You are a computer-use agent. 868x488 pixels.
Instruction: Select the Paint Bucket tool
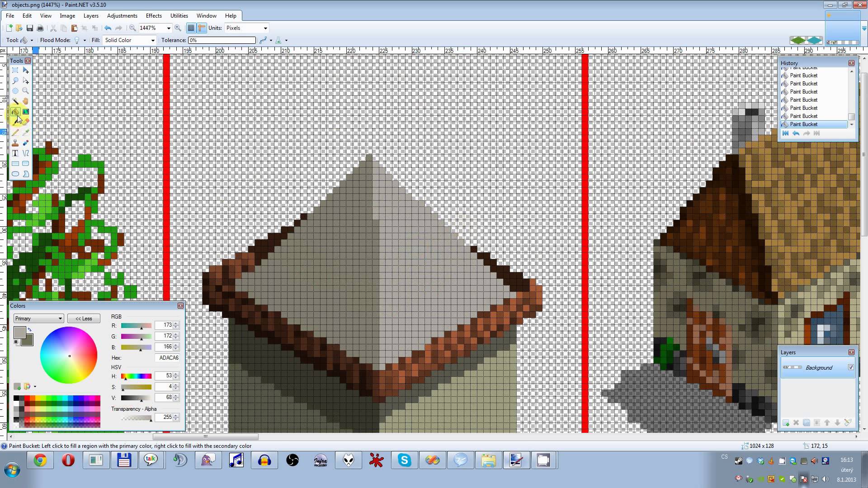coord(15,112)
